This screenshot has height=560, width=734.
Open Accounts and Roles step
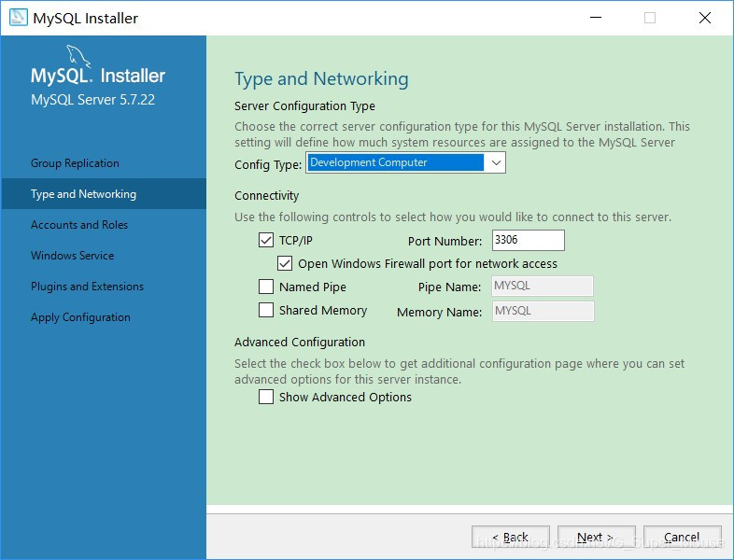pyautogui.click(x=79, y=225)
